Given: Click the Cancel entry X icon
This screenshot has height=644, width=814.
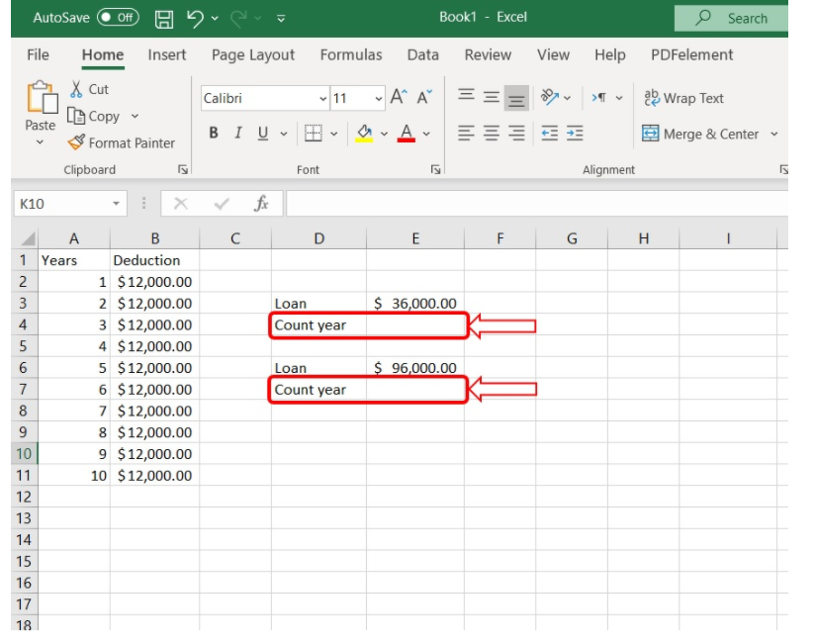Looking at the screenshot, I should pos(181,204).
